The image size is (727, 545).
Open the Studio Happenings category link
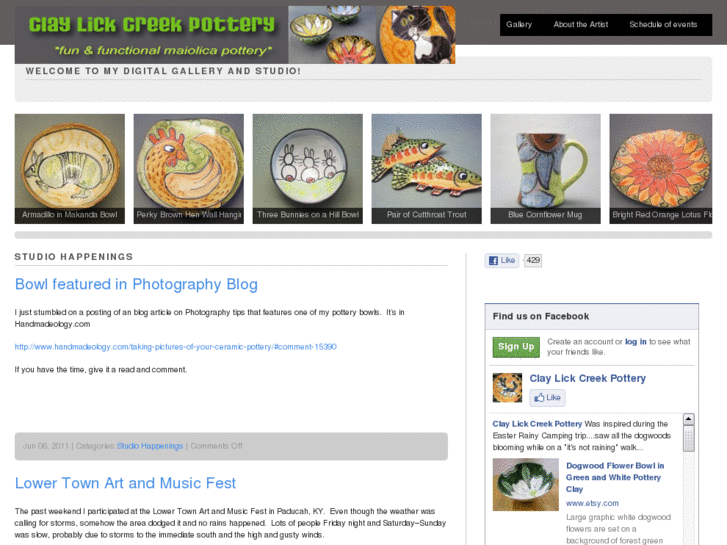[x=150, y=446]
